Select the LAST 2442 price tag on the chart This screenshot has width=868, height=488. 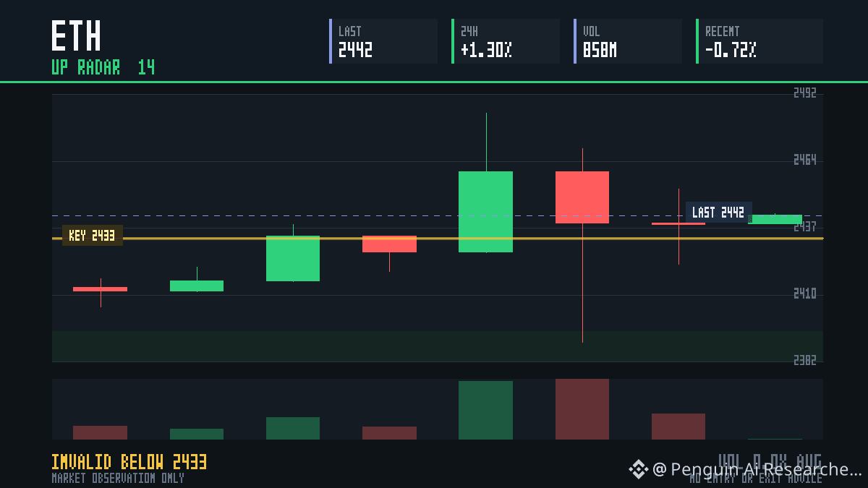(718, 213)
